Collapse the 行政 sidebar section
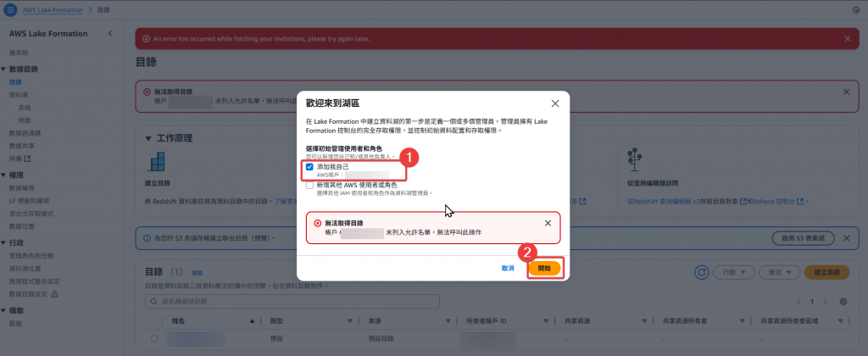The image size is (868, 356). tap(3, 243)
